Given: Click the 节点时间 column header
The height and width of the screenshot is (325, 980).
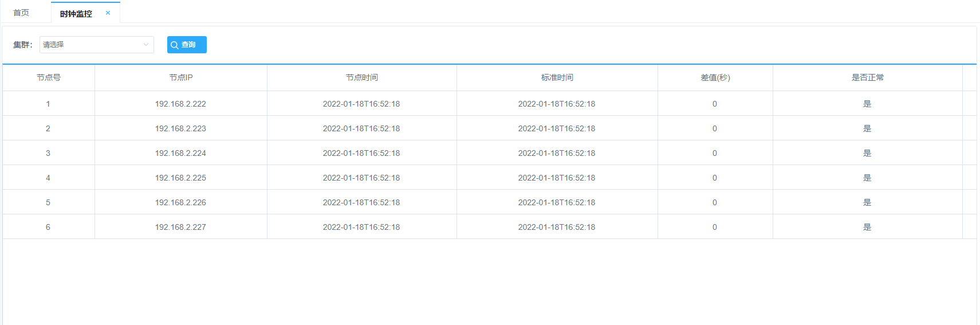Looking at the screenshot, I should pyautogui.click(x=362, y=77).
